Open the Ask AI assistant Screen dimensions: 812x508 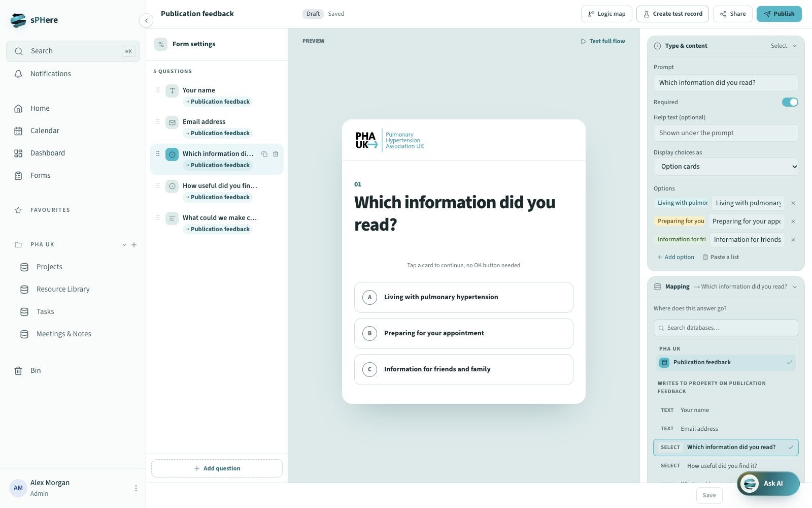point(768,483)
